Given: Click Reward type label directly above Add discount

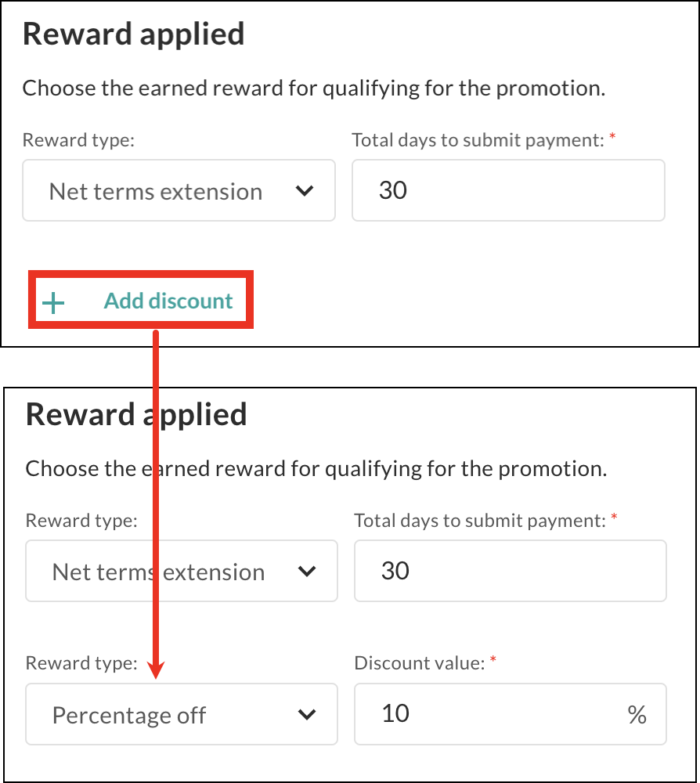Looking at the screenshot, I should [x=78, y=140].
